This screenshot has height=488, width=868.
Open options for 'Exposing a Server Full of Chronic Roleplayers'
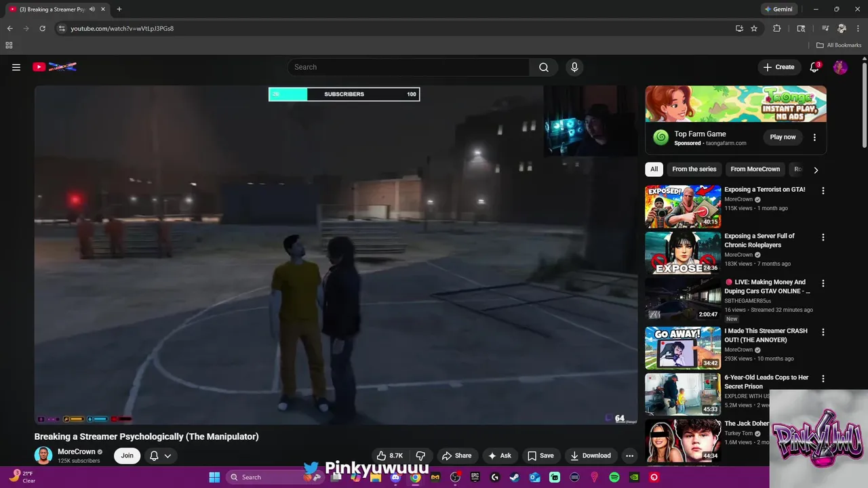(823, 237)
